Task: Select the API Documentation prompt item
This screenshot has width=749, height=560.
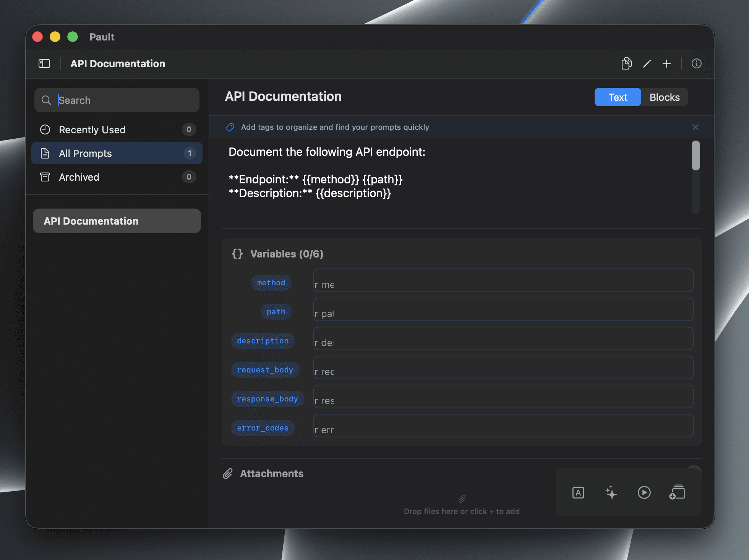Action: 117,221
